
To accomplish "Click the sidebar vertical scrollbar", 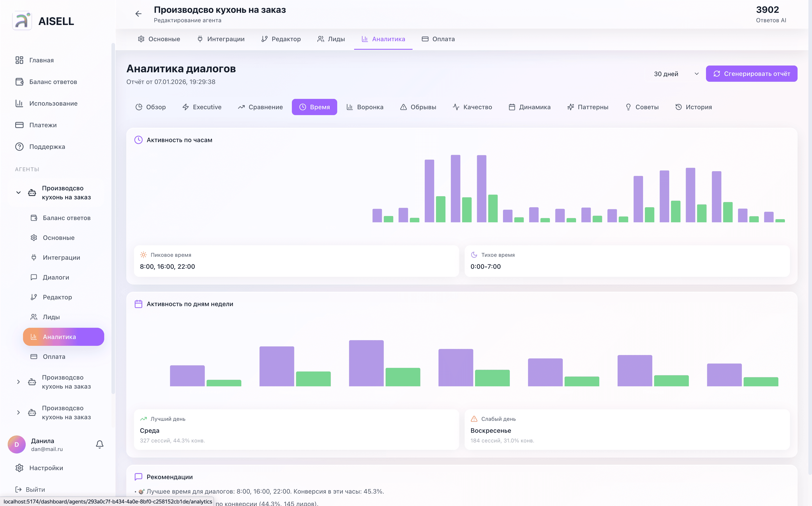I will point(113,218).
